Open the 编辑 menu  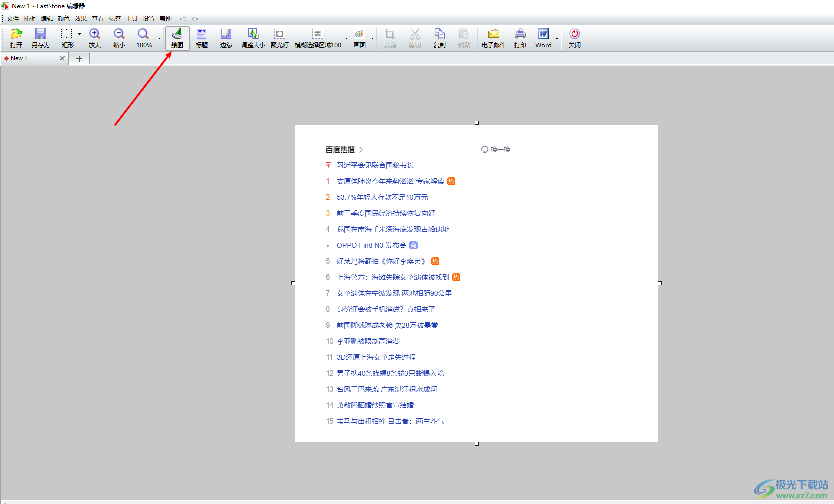[x=47, y=19]
